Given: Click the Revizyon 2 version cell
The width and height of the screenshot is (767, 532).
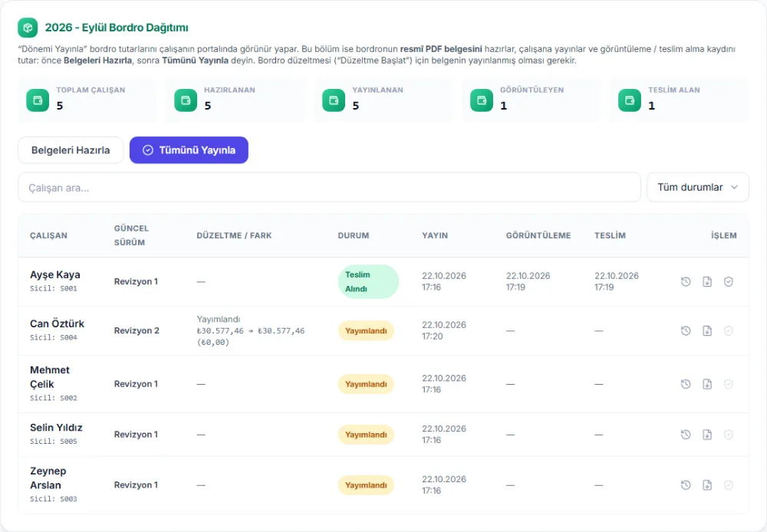Looking at the screenshot, I should [x=137, y=330].
